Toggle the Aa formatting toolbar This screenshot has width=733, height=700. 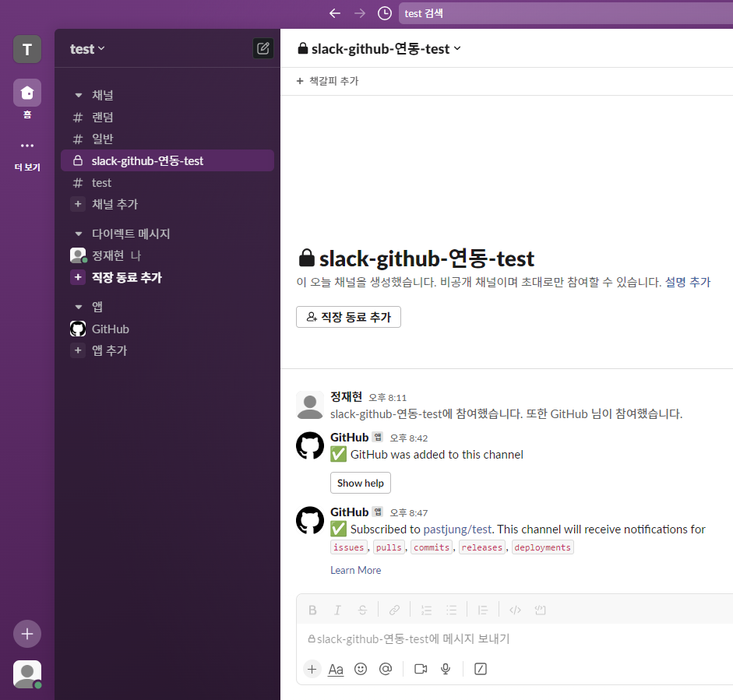point(336,669)
